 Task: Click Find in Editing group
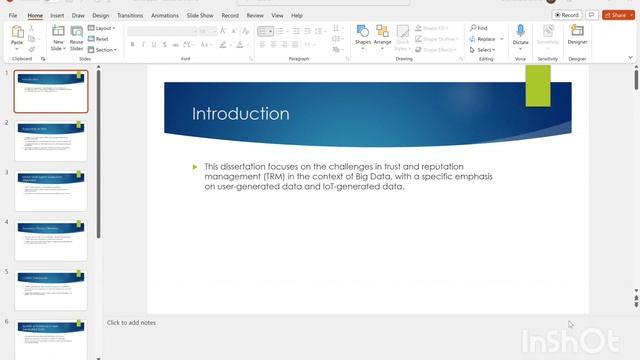pos(479,28)
